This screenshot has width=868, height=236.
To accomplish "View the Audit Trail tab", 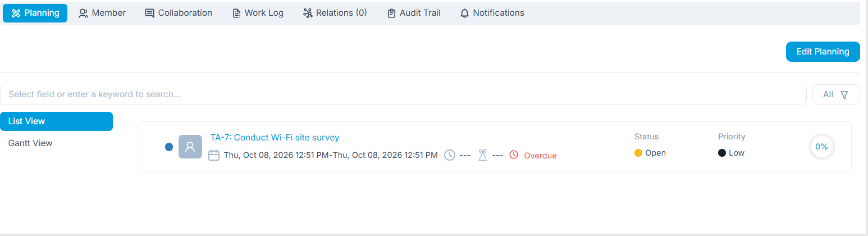I will [x=414, y=13].
